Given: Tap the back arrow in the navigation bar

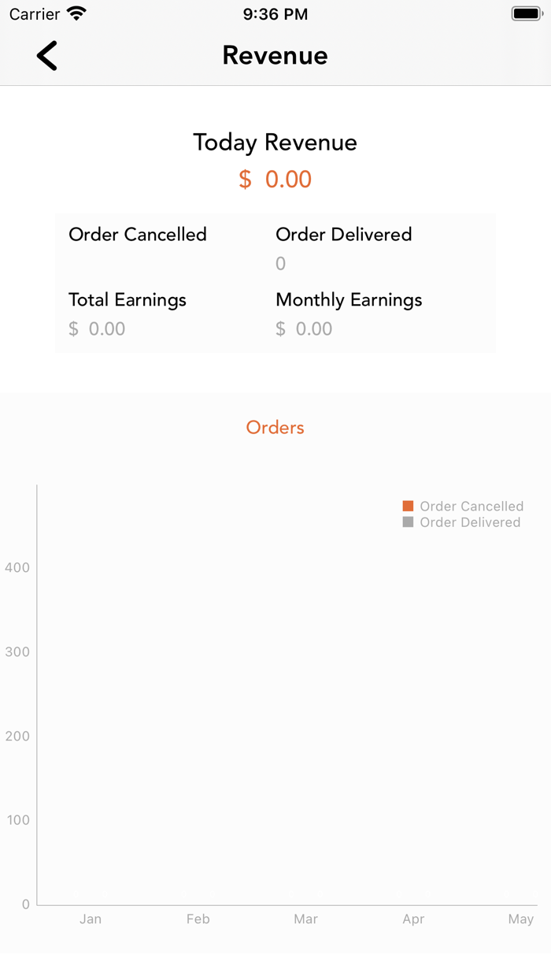Looking at the screenshot, I should coord(46,56).
